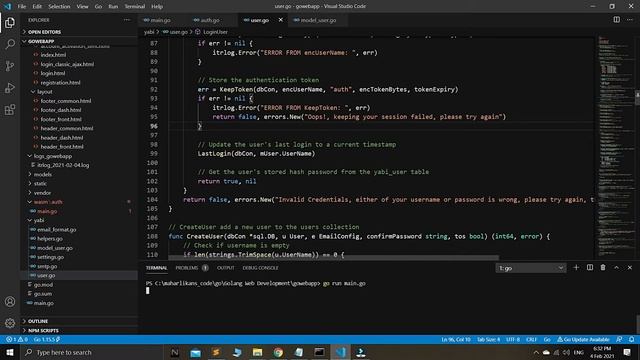Screen dimensions: 640x360
Task: Click the Explorer more actions ellipsis
Action: (x=127, y=20)
